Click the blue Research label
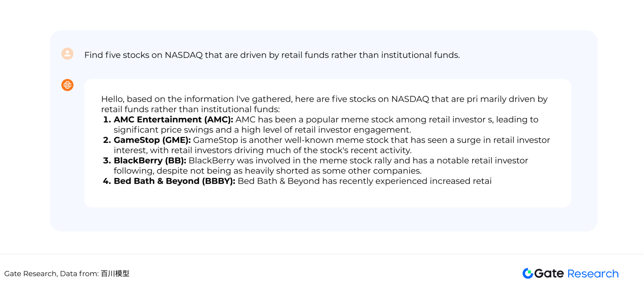644x293 pixels. (593, 274)
